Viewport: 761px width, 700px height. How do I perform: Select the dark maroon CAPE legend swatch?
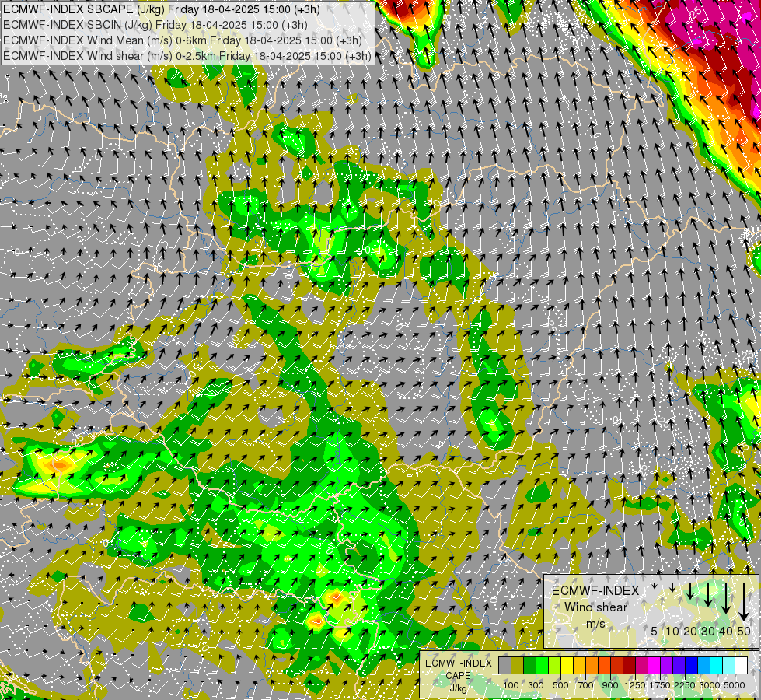pyautogui.click(x=630, y=665)
